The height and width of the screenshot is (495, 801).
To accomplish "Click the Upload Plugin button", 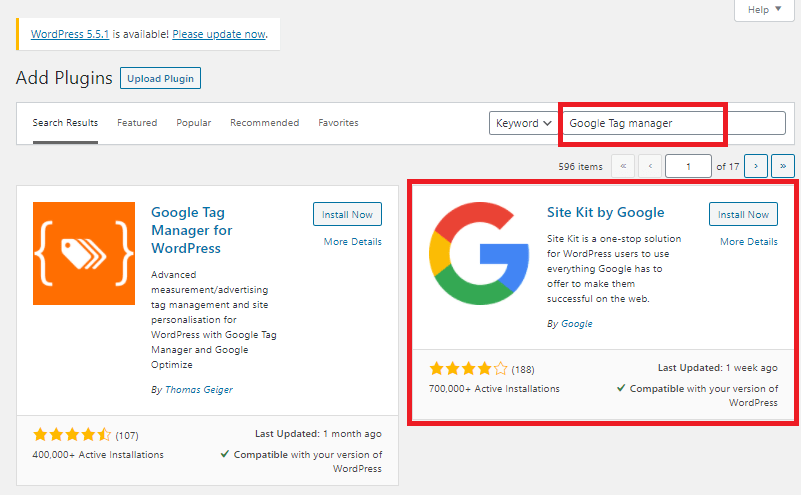I will [x=160, y=78].
